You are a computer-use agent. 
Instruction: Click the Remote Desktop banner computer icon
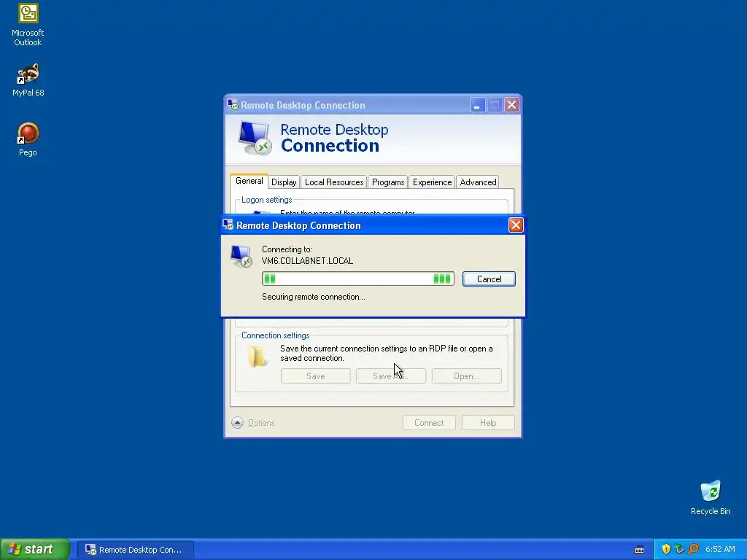pos(255,138)
